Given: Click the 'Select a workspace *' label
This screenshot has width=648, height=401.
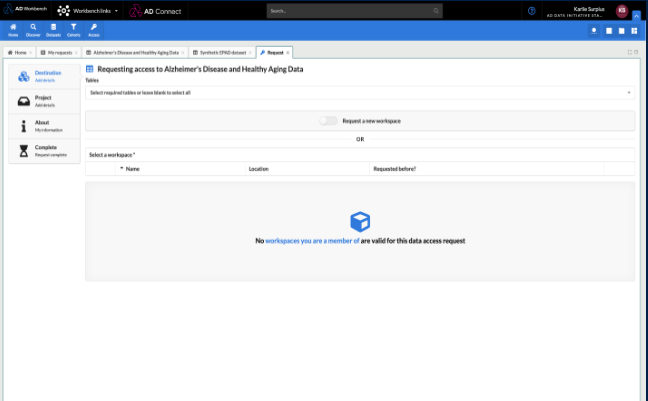Looking at the screenshot, I should click(112, 155).
